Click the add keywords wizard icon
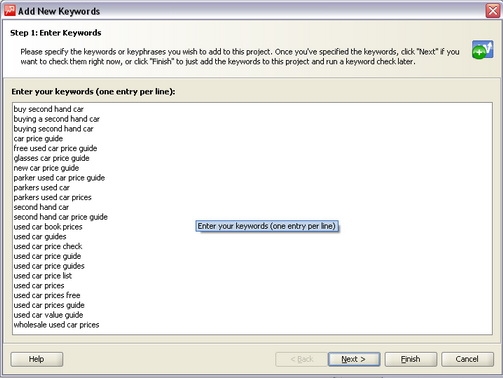The image size is (503, 378). 482,49
